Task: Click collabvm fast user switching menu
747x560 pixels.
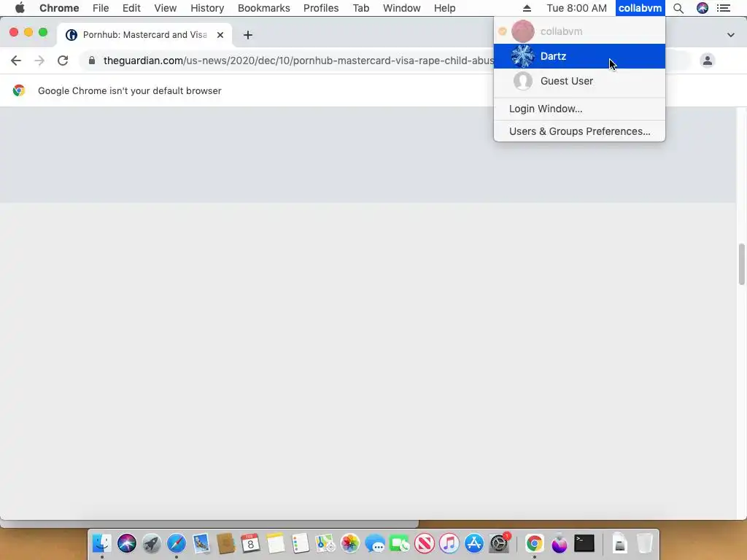Action: point(640,8)
